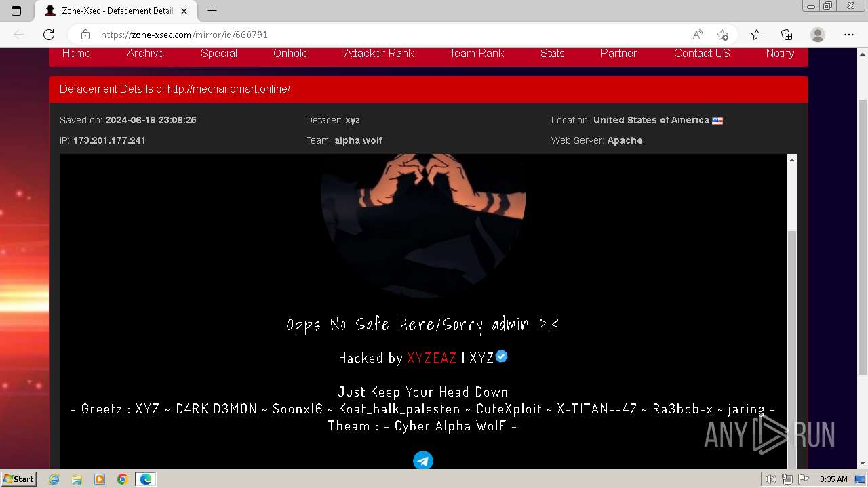868x488 pixels.
Task: Click the Web Server Apache value
Action: 625,140
